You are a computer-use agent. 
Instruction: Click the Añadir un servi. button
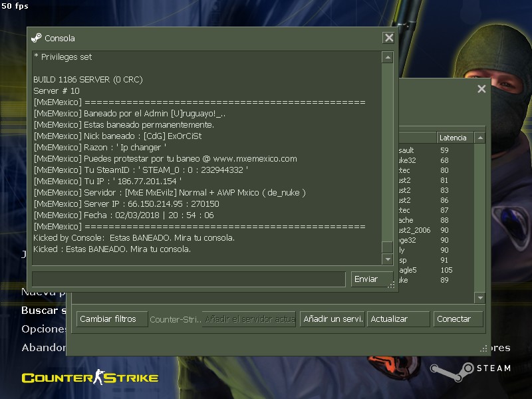332,319
